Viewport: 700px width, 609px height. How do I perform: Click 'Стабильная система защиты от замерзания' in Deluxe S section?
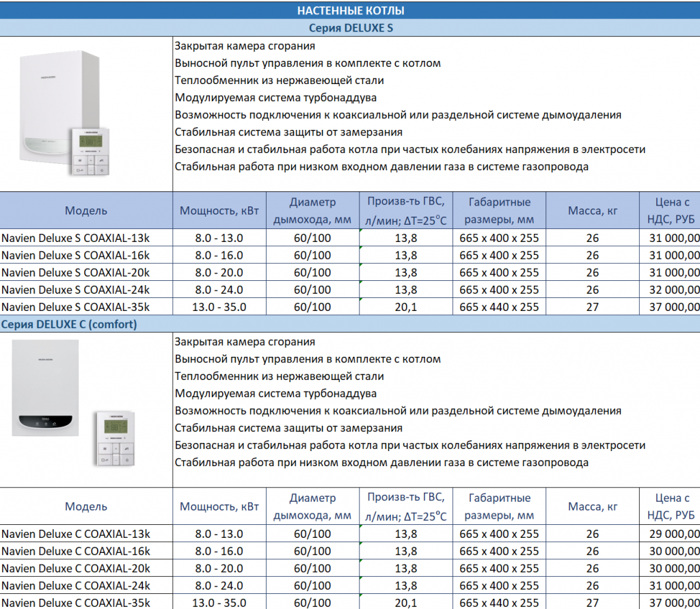point(288,132)
